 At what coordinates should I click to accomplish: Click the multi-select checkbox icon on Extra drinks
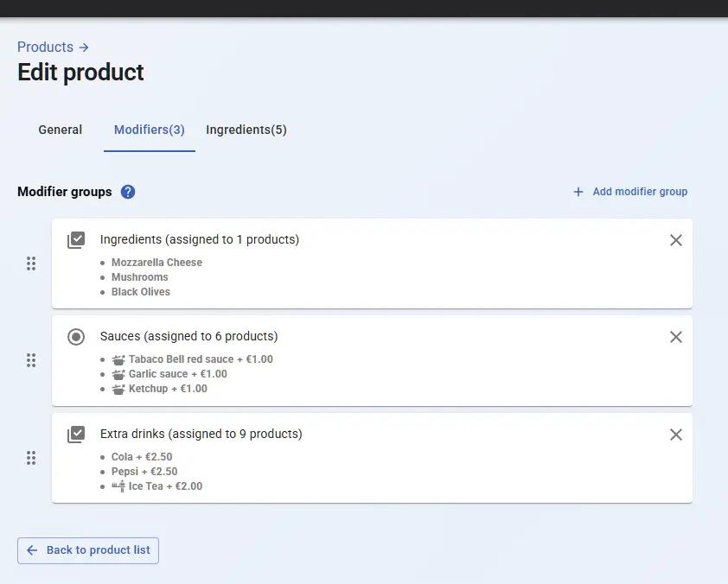76,434
